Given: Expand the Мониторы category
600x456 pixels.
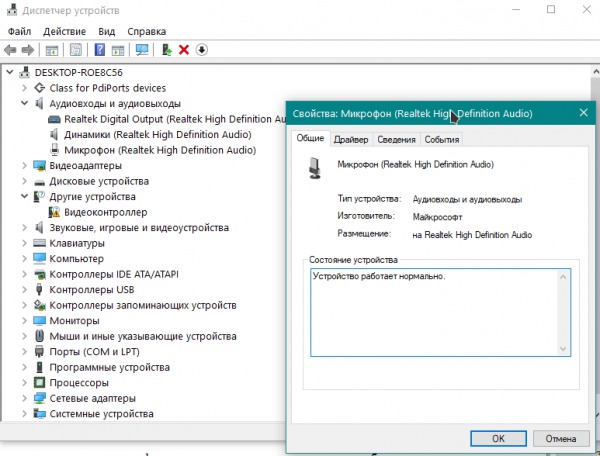Looking at the screenshot, I should (x=24, y=321).
